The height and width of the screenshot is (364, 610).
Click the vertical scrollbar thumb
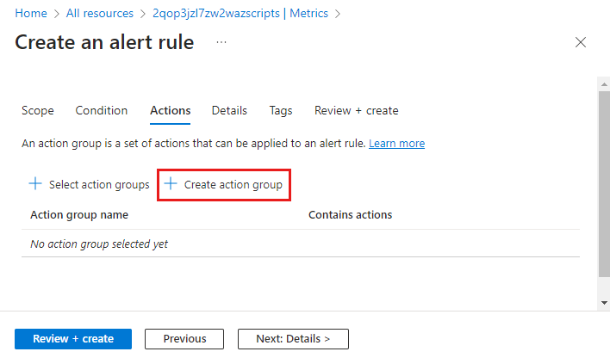coord(604,184)
